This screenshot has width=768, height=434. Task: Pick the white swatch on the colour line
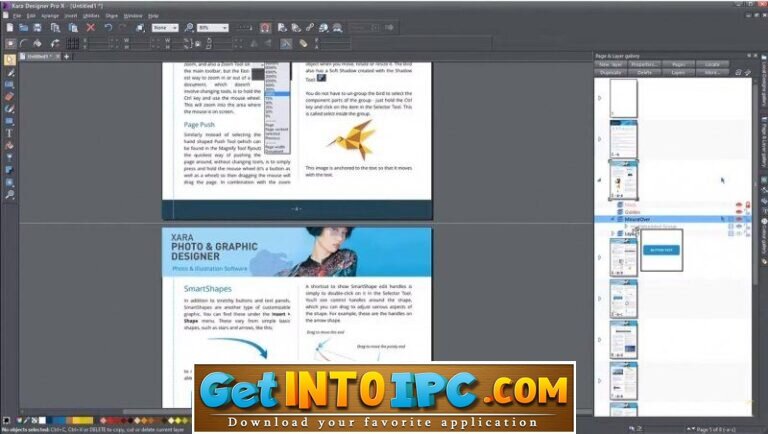(43, 420)
